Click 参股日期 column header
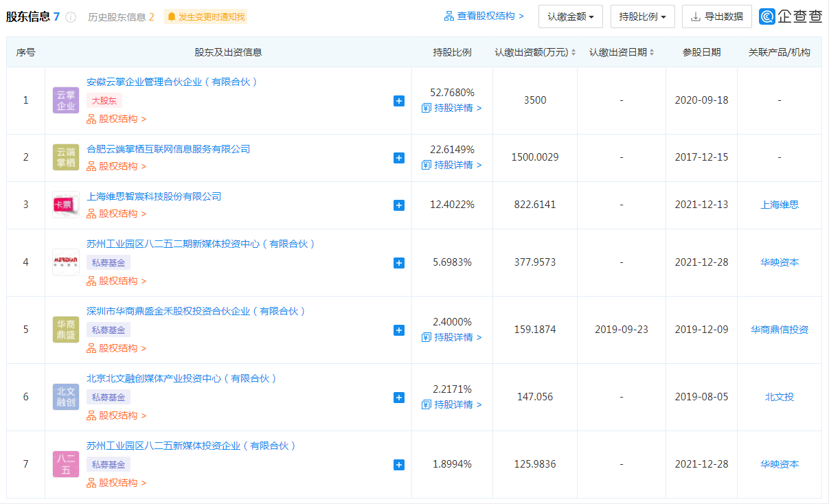 point(701,52)
